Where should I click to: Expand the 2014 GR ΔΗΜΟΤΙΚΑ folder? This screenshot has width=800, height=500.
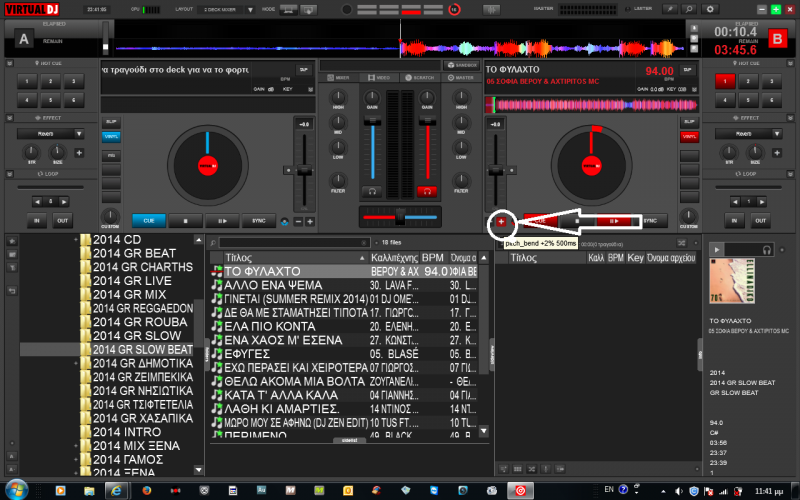(76, 363)
